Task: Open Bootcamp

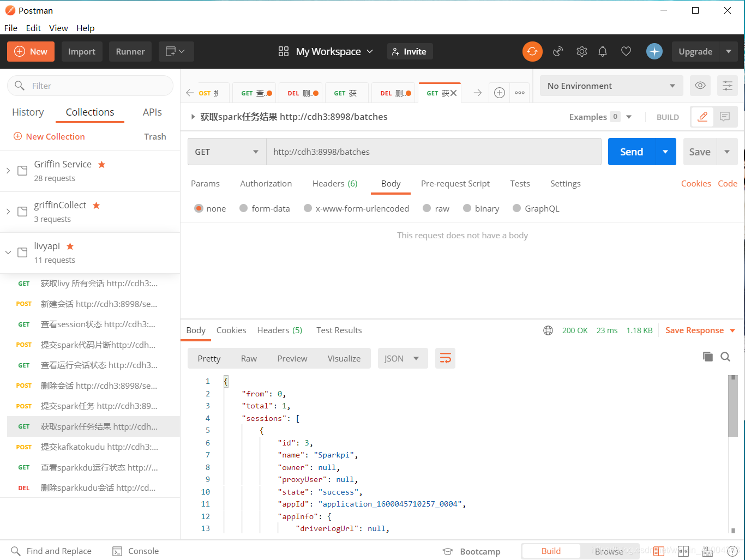Action: tap(471, 551)
